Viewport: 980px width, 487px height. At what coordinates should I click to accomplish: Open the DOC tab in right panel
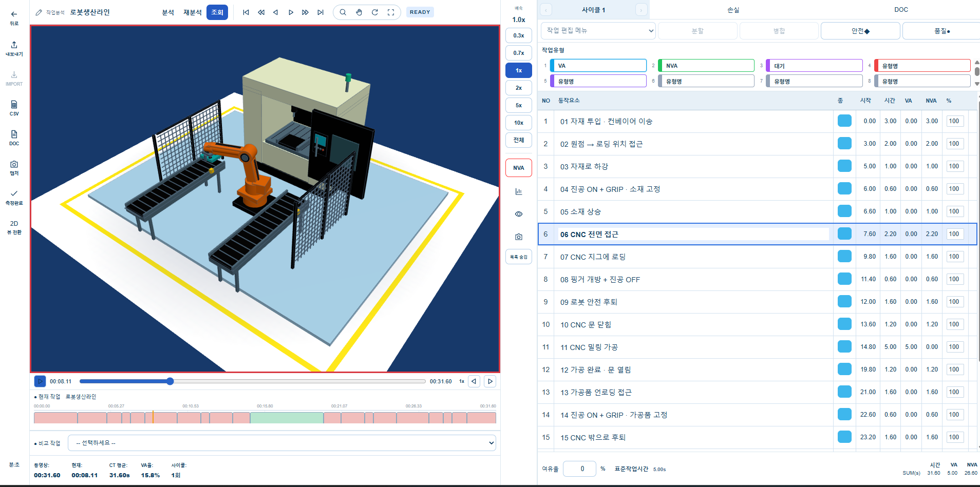click(x=901, y=10)
